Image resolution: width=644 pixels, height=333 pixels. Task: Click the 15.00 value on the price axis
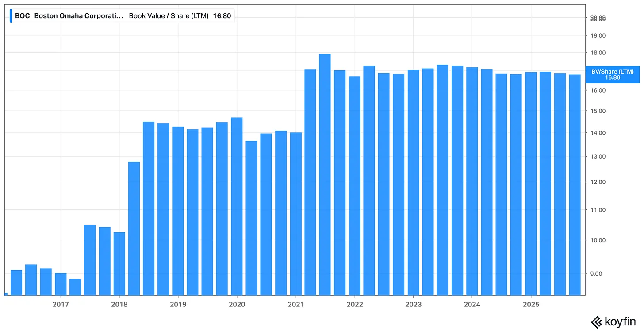(x=598, y=111)
